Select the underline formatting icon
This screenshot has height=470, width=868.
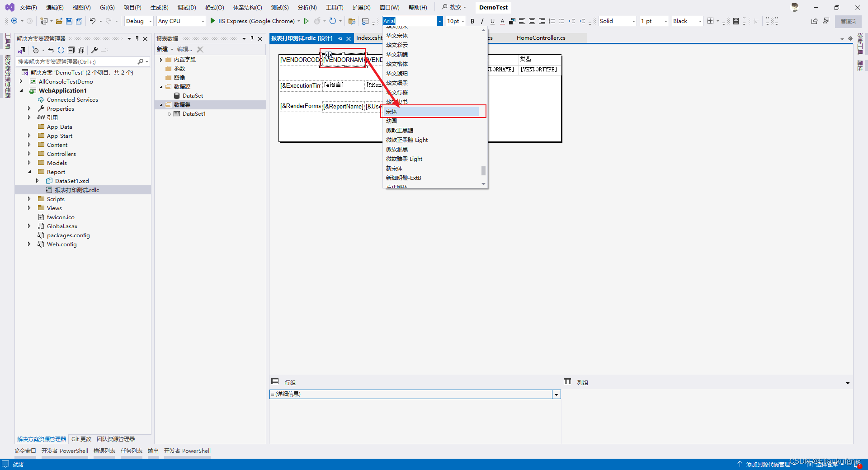pyautogui.click(x=492, y=21)
